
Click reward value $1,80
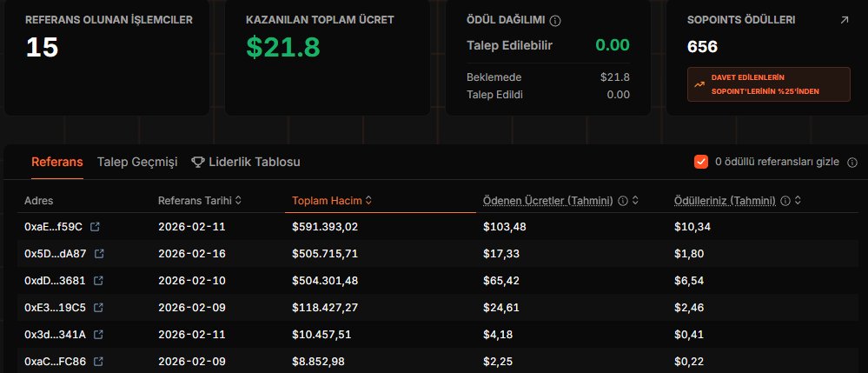689,254
